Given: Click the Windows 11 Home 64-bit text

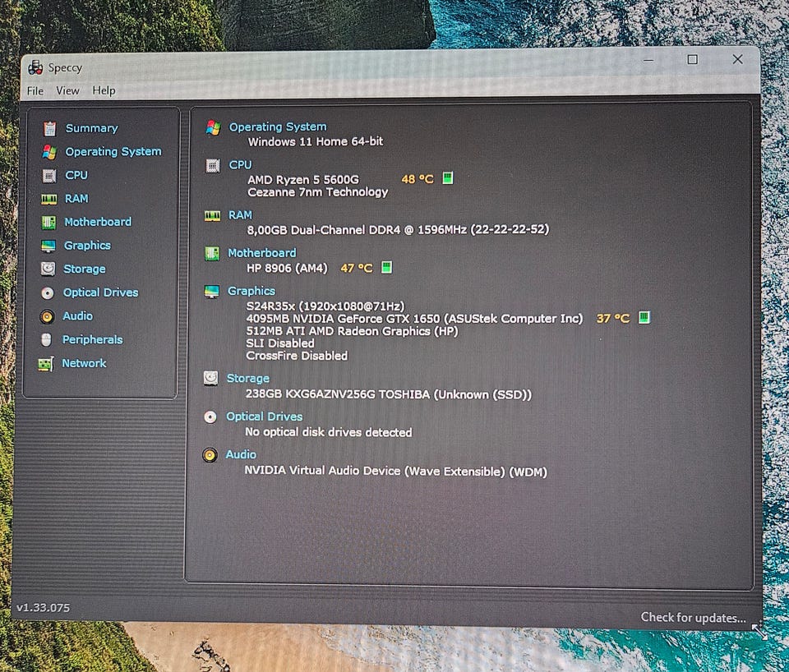Looking at the screenshot, I should 316,141.
